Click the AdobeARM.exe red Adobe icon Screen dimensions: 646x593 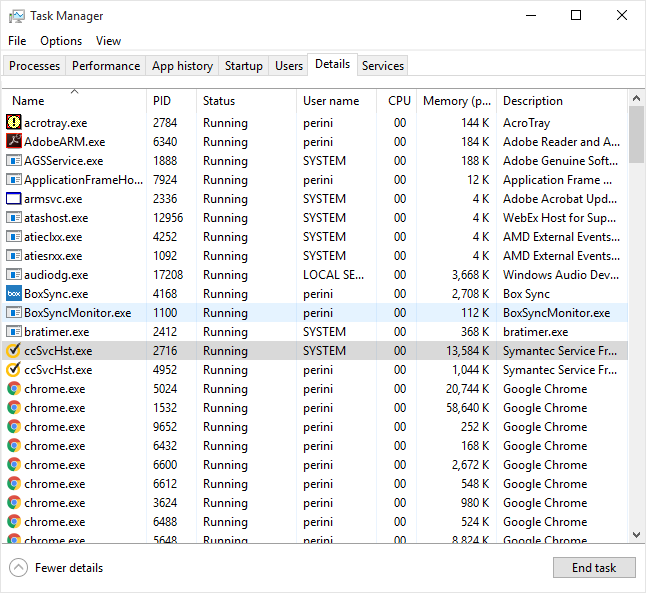14,142
